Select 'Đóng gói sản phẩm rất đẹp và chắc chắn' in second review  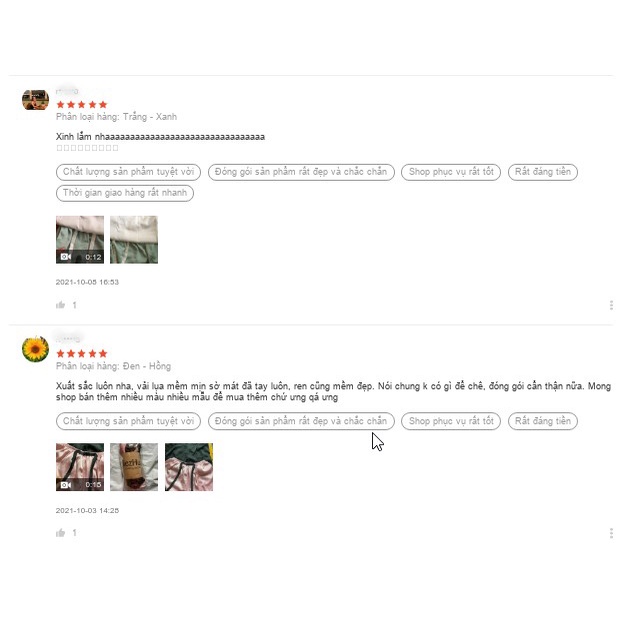coord(301,421)
